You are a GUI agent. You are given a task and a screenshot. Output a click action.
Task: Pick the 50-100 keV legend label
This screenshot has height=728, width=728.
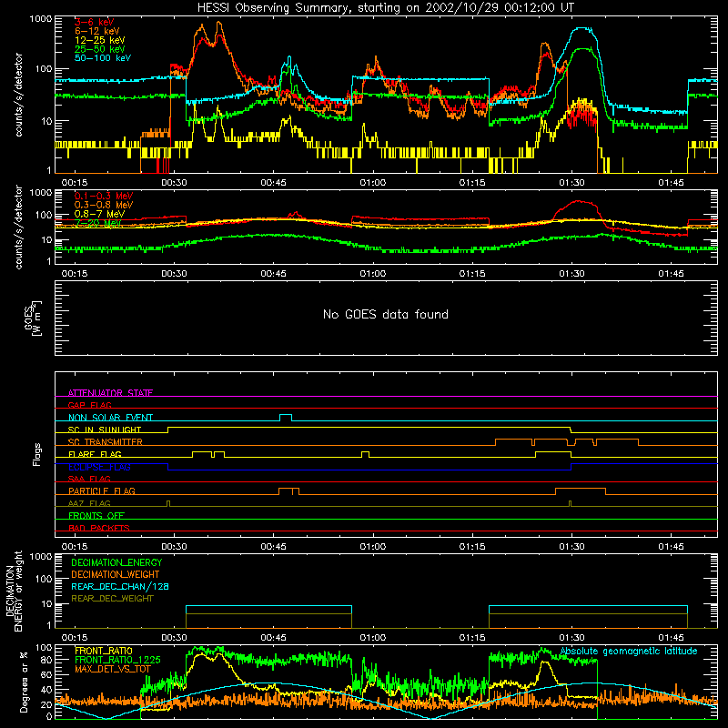click(103, 58)
